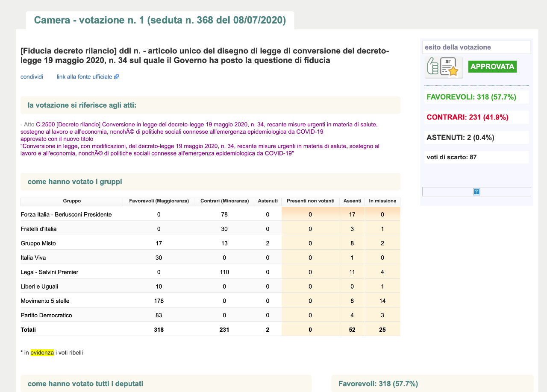Open 'link alla fonte ufficiale'
The height and width of the screenshot is (392, 547).
click(84, 77)
